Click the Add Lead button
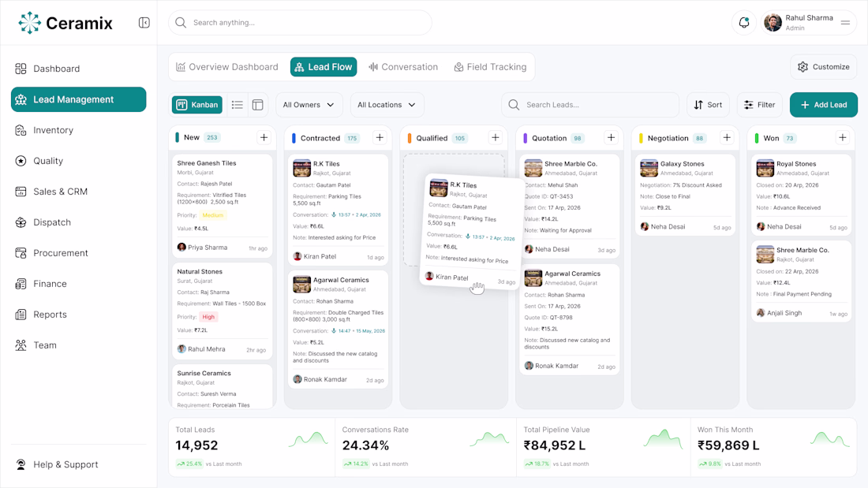 tap(824, 105)
